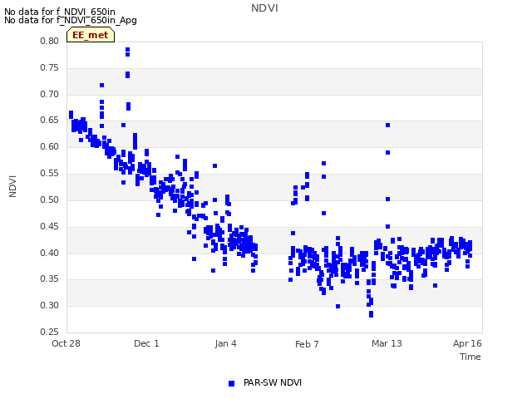Click the blue legend marker square
The height and width of the screenshot is (399, 532).
click(x=231, y=383)
